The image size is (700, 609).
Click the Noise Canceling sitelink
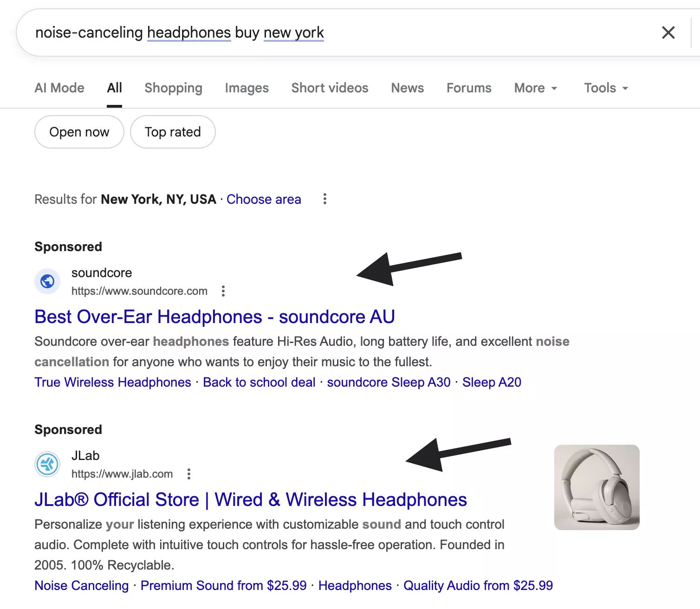point(81,585)
